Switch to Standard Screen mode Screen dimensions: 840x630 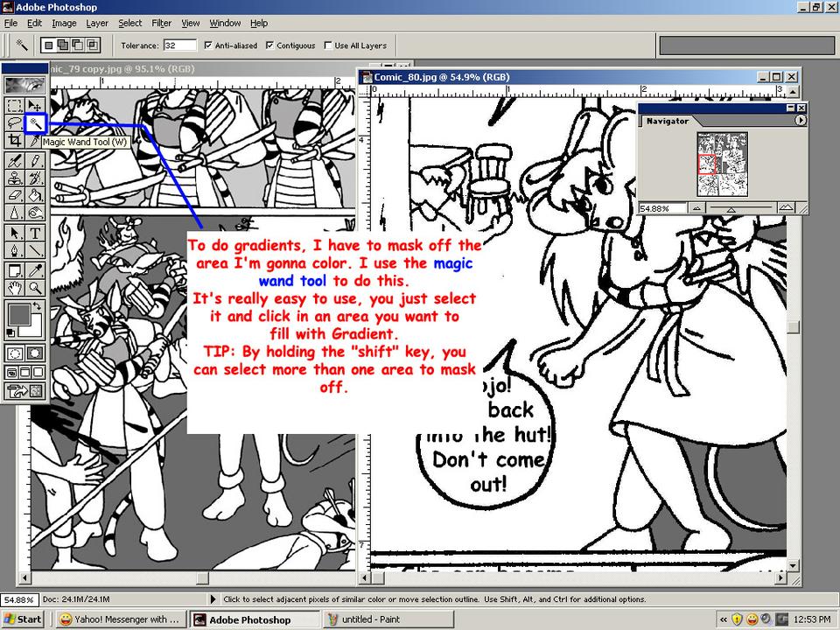(x=11, y=372)
